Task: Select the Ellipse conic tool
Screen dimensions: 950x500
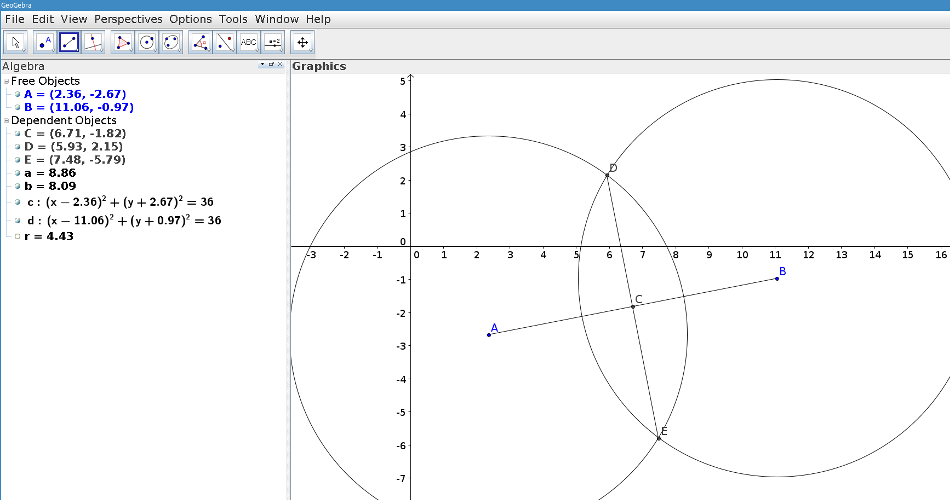Action: tap(171, 42)
